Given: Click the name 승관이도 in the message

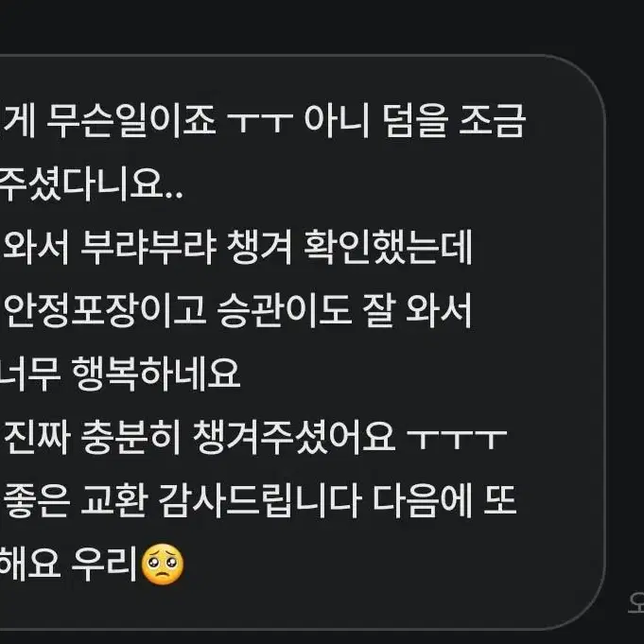Looking at the screenshot, I should tap(284, 310).
